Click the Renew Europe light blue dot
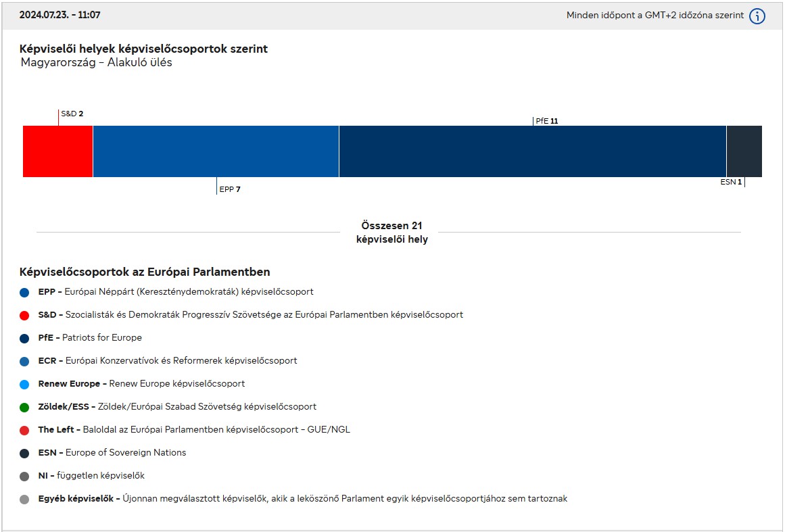The height and width of the screenshot is (532, 785). (24, 385)
